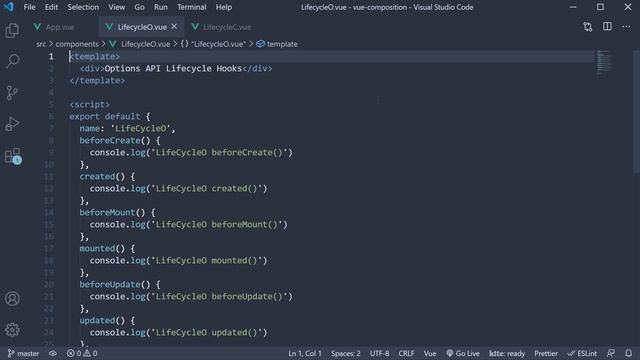
Task: Change file encoding UTF-8
Action: (x=380, y=353)
